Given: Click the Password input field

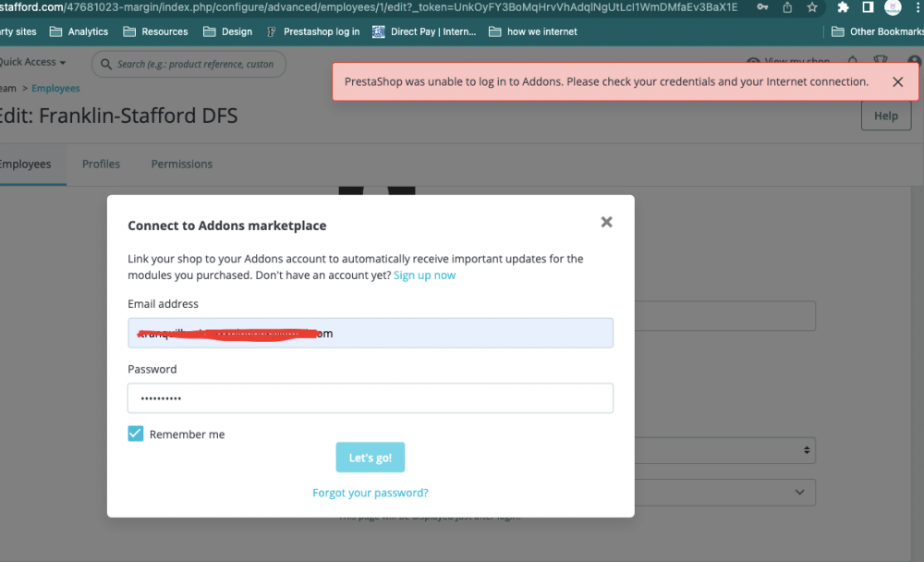Looking at the screenshot, I should tap(371, 398).
